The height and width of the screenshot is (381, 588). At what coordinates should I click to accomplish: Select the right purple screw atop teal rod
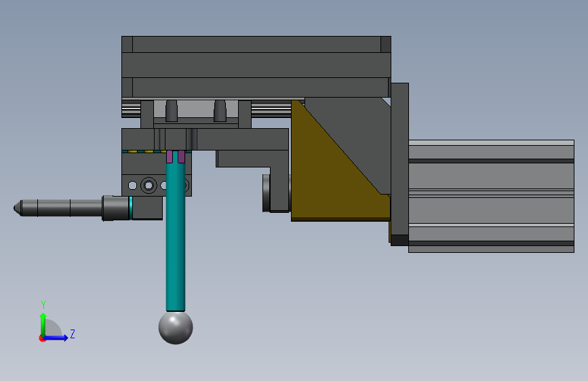click(x=182, y=157)
